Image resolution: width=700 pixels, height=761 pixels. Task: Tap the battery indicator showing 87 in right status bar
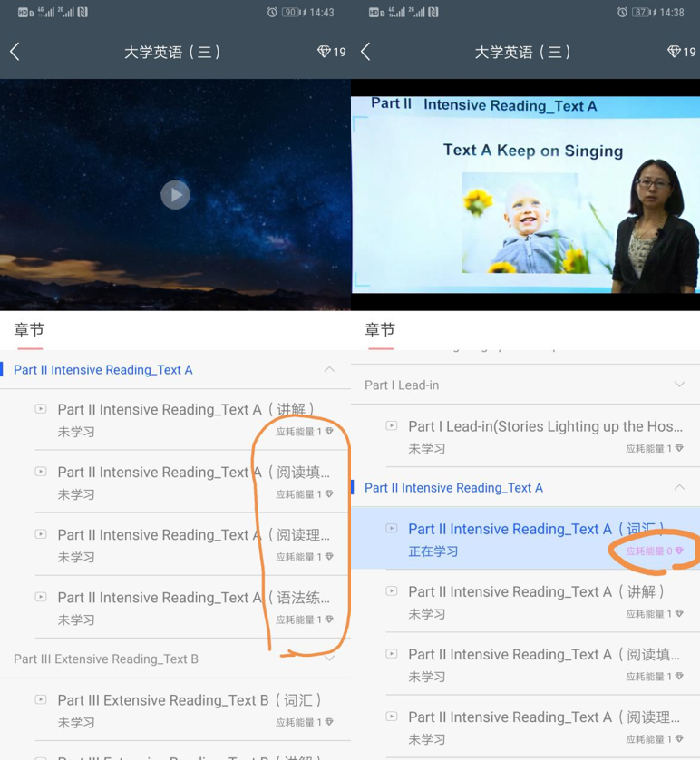[642, 12]
